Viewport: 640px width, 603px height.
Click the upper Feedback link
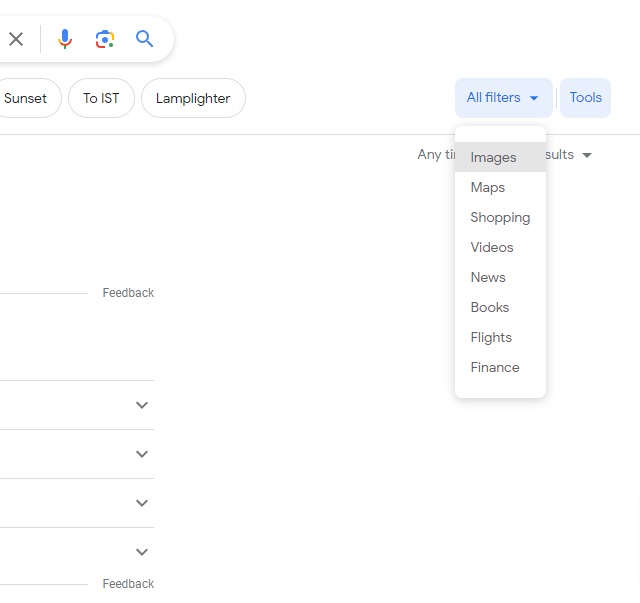coord(128,293)
